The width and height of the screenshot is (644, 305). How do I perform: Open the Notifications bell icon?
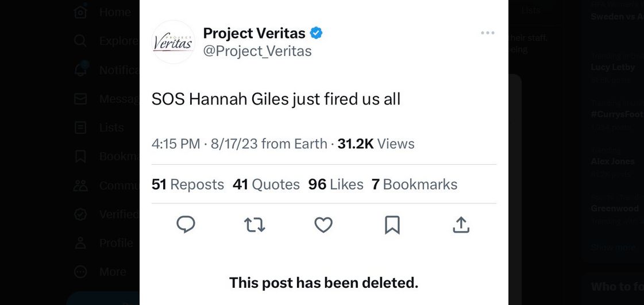[x=81, y=70]
